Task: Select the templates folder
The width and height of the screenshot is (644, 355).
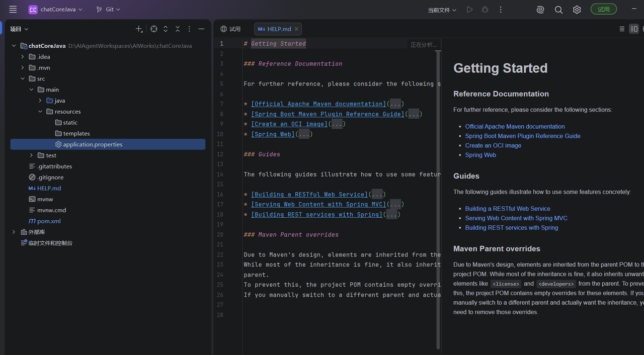Action: pyautogui.click(x=72, y=134)
